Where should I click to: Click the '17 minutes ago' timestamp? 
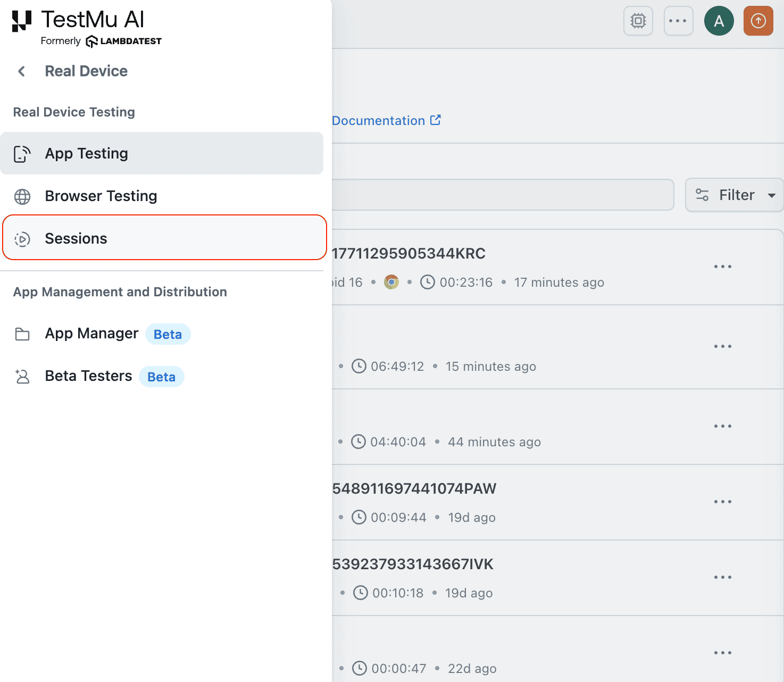559,282
